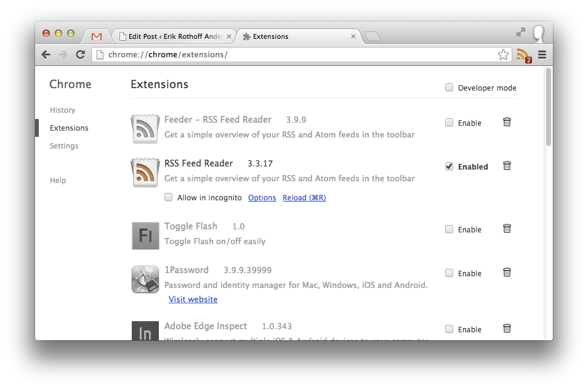Click the Adobe Edge Inspect In icon
This screenshot has height=389, width=588.
[145, 331]
